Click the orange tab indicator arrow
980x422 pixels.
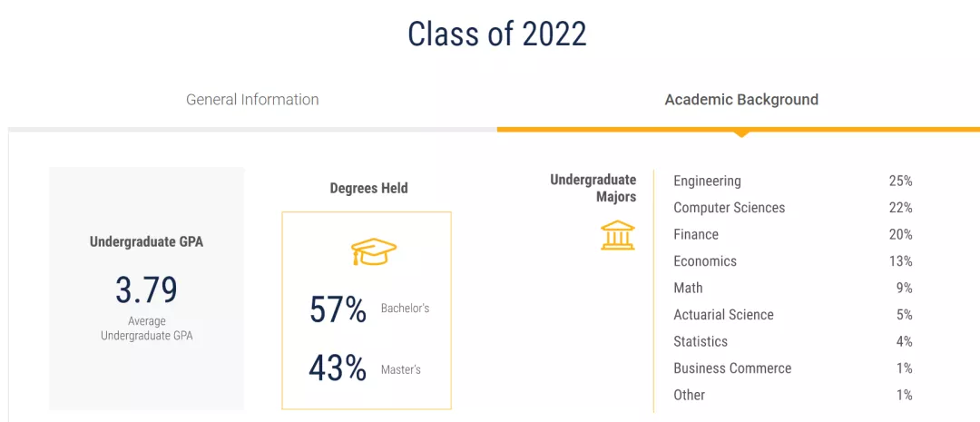click(741, 133)
